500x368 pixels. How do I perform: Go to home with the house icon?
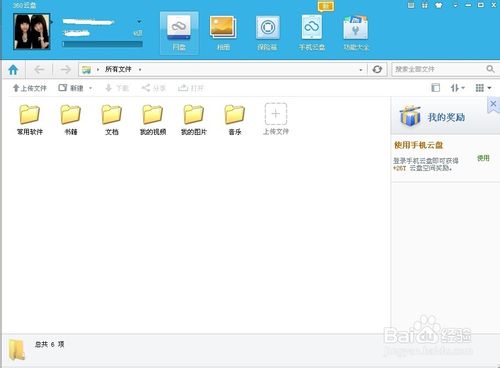tap(13, 70)
